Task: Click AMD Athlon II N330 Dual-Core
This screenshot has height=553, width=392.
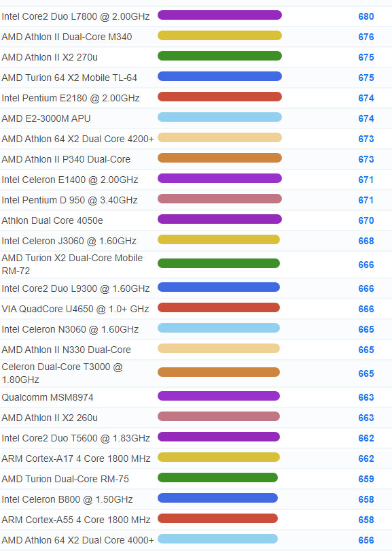Action: pos(66,350)
